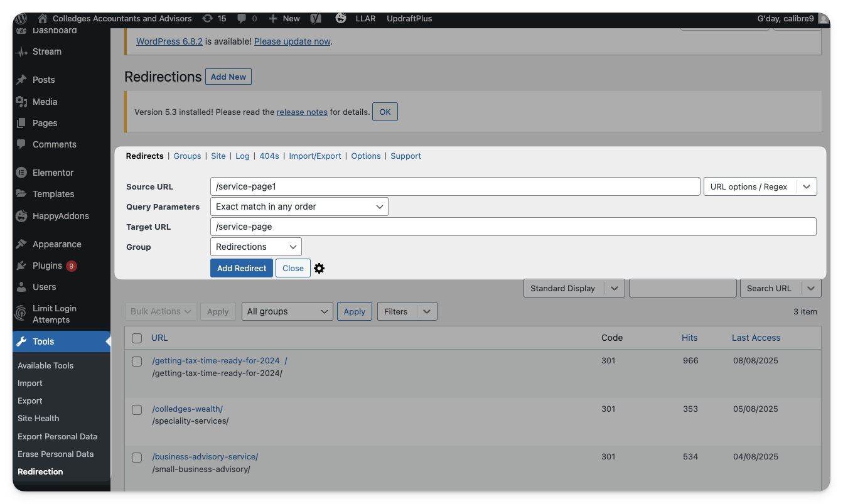This screenshot has width=843, height=504.
Task: Expand the Query Parameters dropdown
Action: click(x=299, y=206)
